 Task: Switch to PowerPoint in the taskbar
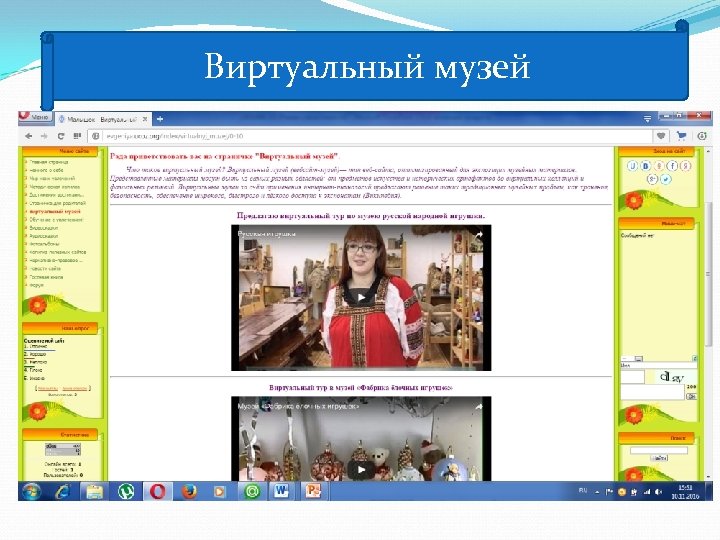(x=314, y=492)
